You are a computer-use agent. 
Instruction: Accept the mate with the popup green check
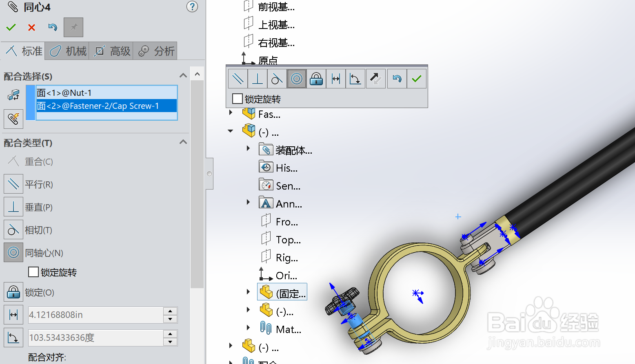click(417, 79)
